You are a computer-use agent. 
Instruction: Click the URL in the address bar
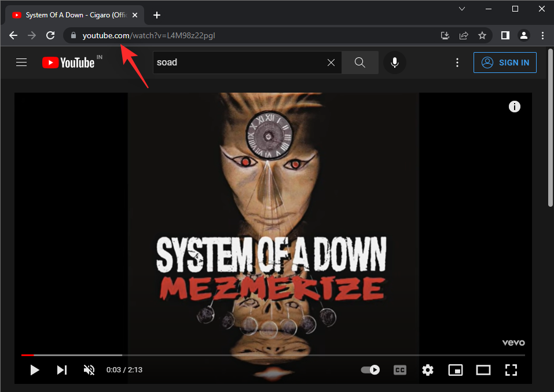tap(149, 36)
